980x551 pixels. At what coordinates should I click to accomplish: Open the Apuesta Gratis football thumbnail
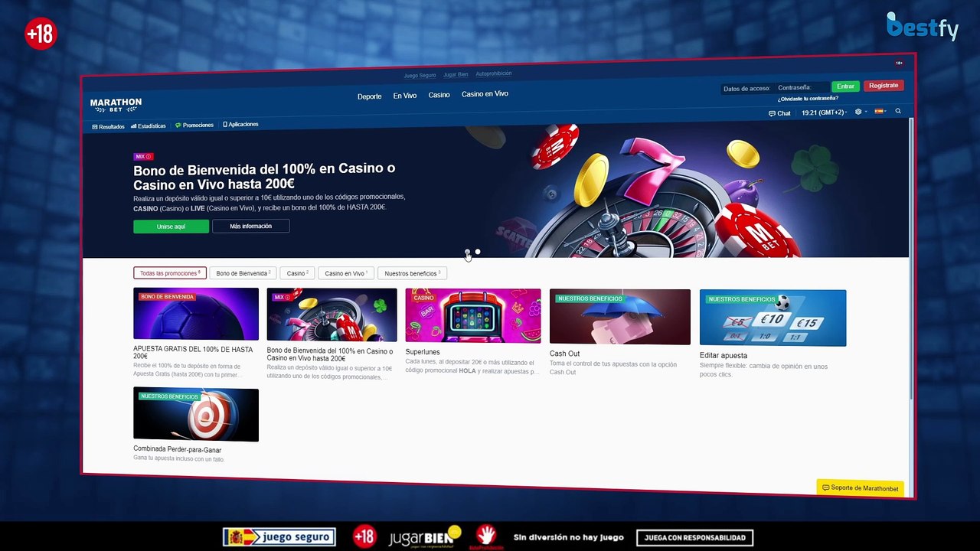[196, 314]
